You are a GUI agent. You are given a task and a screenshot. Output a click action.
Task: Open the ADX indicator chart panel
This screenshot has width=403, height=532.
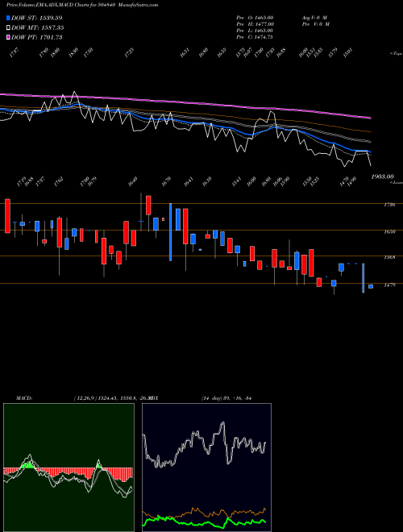point(206,468)
